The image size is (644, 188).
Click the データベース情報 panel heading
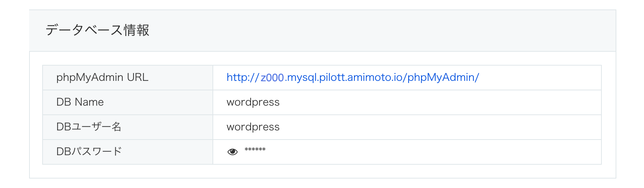(x=97, y=30)
